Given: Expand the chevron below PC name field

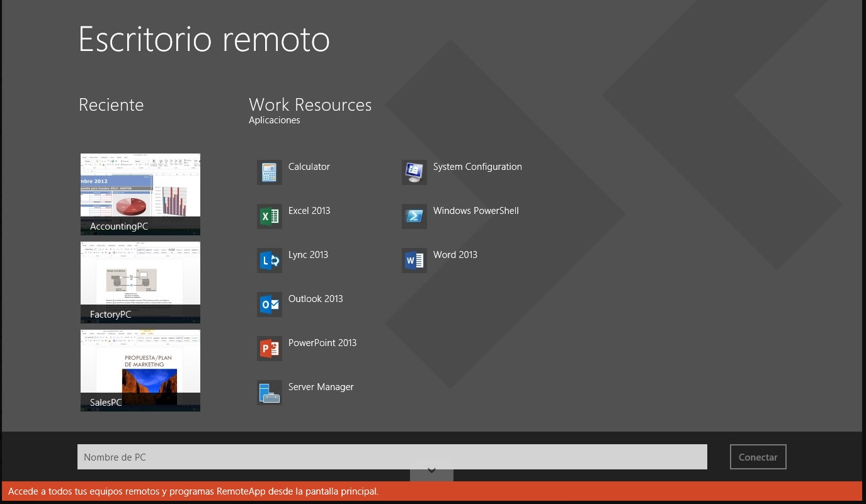Looking at the screenshot, I should point(431,471).
